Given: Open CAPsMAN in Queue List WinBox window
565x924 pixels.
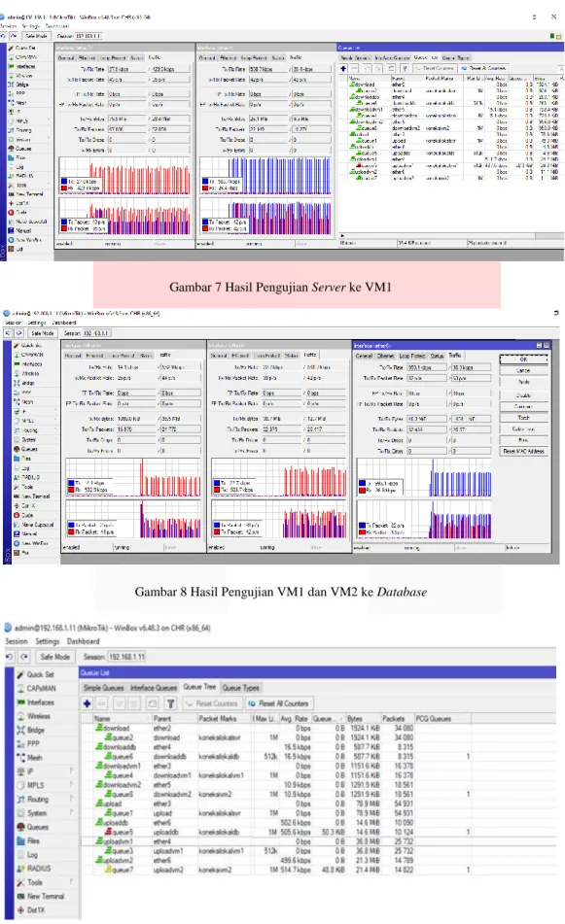Looking at the screenshot, I should pos(37,688).
